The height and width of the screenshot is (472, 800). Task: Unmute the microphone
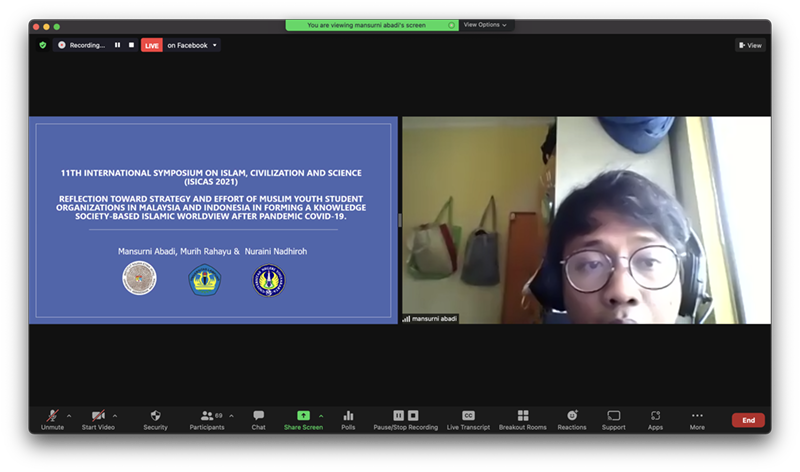tap(52, 418)
